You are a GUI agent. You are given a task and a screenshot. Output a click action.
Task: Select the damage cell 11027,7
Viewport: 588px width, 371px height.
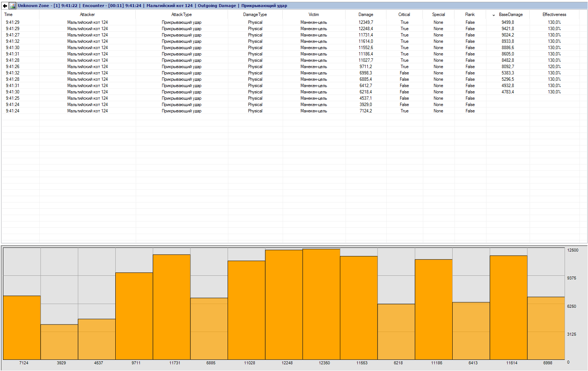366,60
